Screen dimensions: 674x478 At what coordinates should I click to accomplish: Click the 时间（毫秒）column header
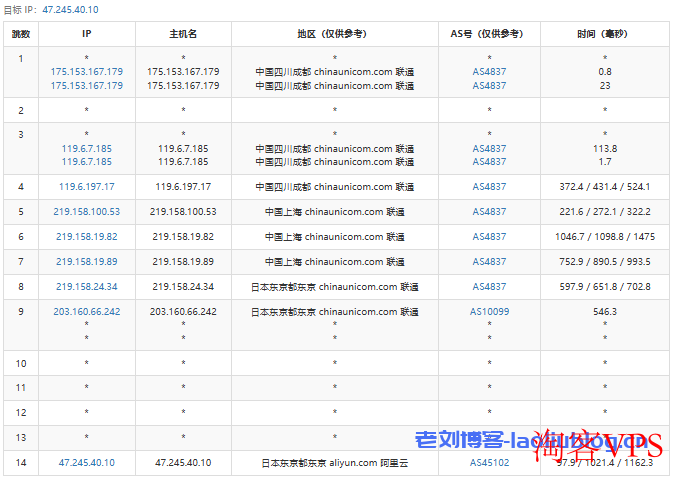605,34
